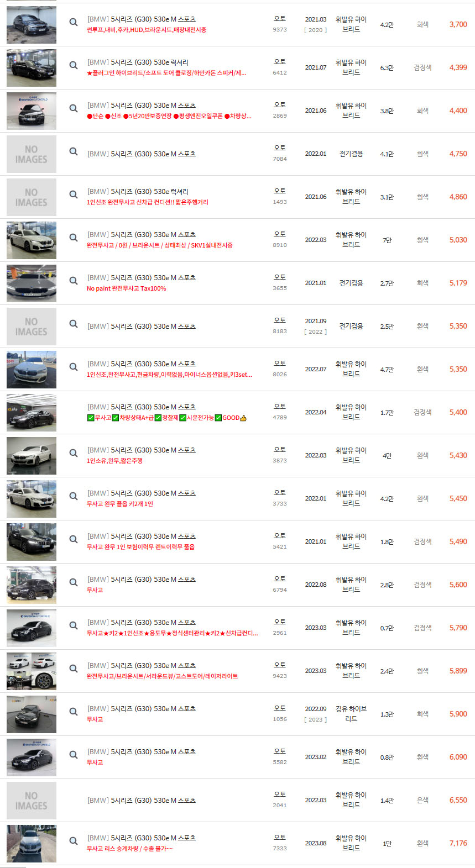
Task: Open quick view magnifier on the 4,399 row
Action: click(x=73, y=65)
